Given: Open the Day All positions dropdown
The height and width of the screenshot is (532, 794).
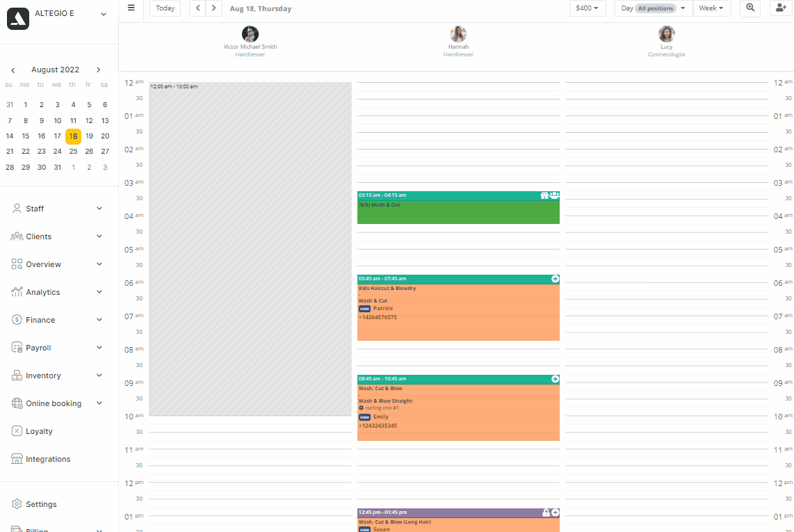Looking at the screenshot, I should (x=654, y=8).
